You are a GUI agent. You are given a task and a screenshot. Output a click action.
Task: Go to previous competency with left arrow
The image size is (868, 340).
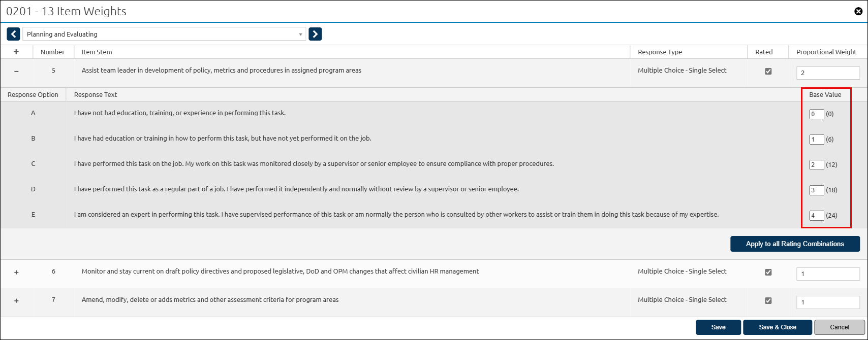[13, 34]
